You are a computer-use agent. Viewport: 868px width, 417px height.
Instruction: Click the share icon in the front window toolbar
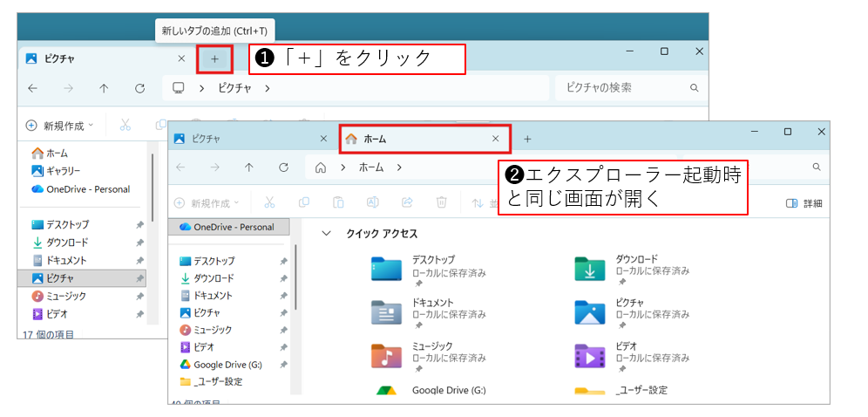[406, 202]
